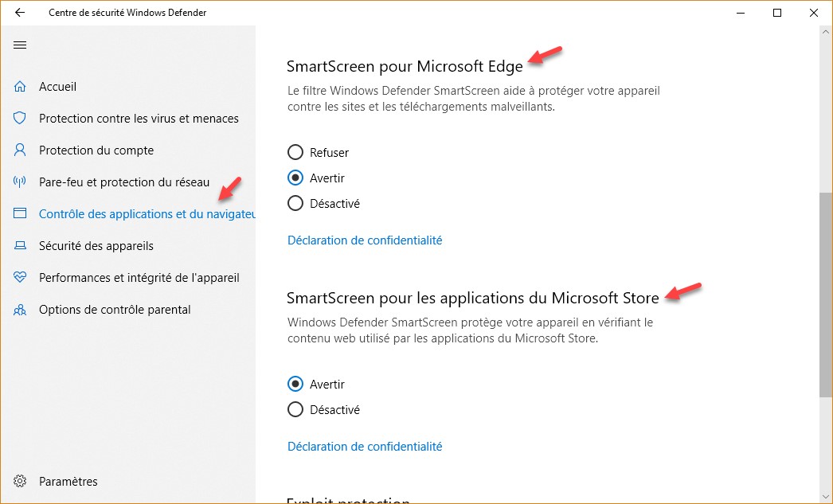Select Refuser for Edge SmartScreen
The height and width of the screenshot is (504, 833).
295,152
